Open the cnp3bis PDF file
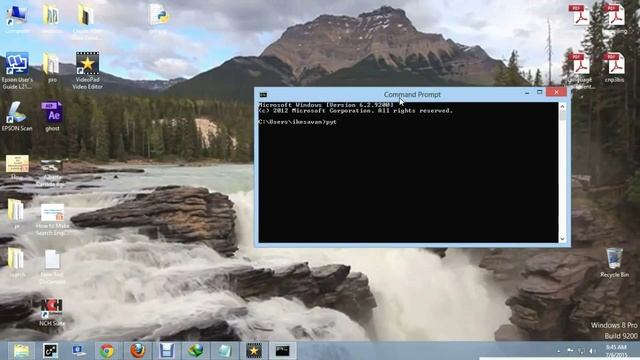Image resolution: width=640 pixels, height=360 pixels. pos(614,67)
